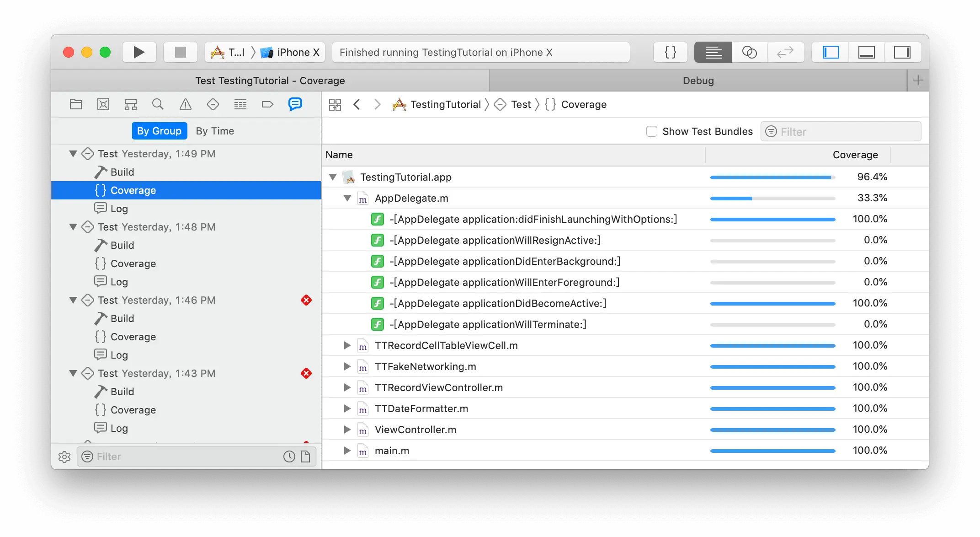Expand TTFakeNetworking.m
Screen dimensions: 980x537
(347, 366)
